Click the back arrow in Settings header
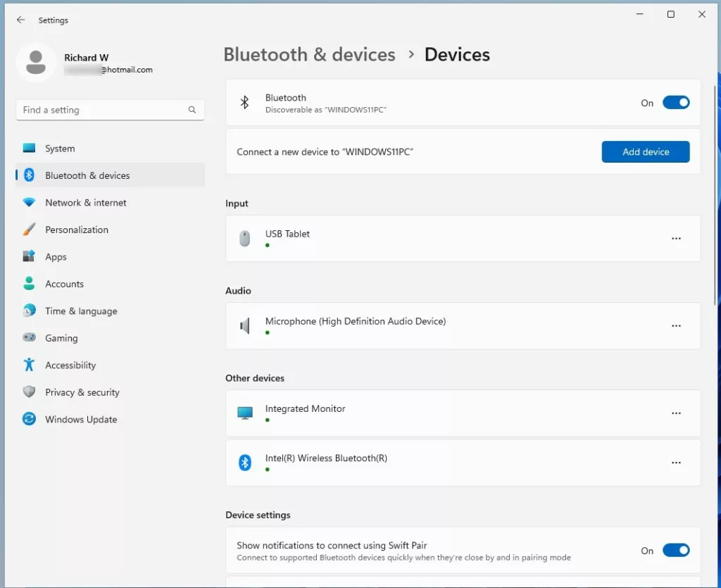This screenshot has height=588, width=721. click(x=20, y=20)
